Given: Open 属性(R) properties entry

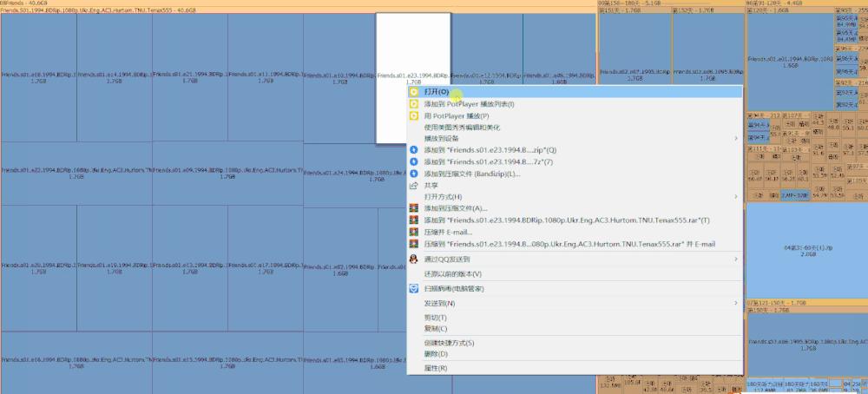Looking at the screenshot, I should click(x=575, y=368).
